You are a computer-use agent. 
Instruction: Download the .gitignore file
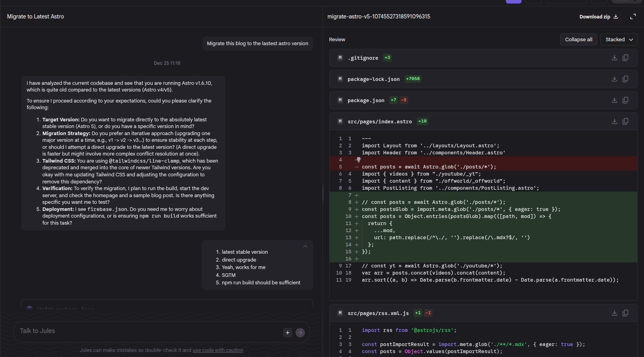614,58
